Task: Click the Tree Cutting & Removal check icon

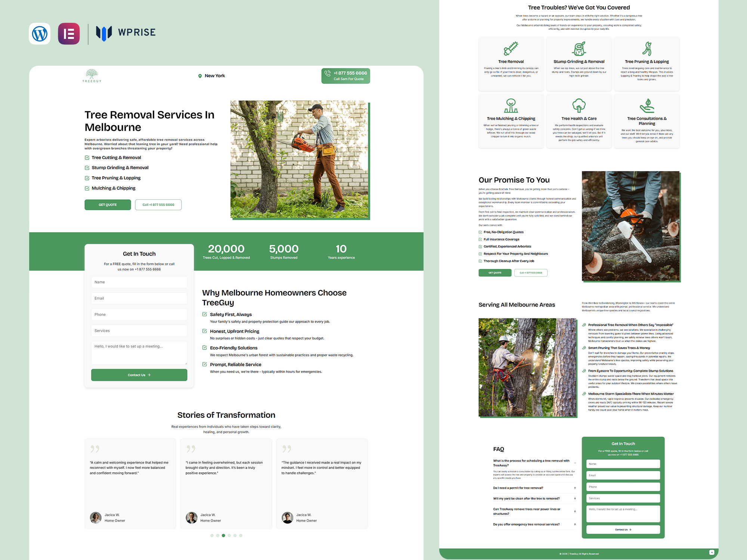Action: click(87, 158)
